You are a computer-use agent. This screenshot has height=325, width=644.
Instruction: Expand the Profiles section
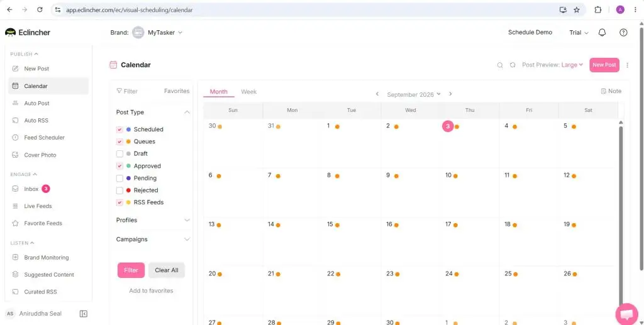point(187,220)
